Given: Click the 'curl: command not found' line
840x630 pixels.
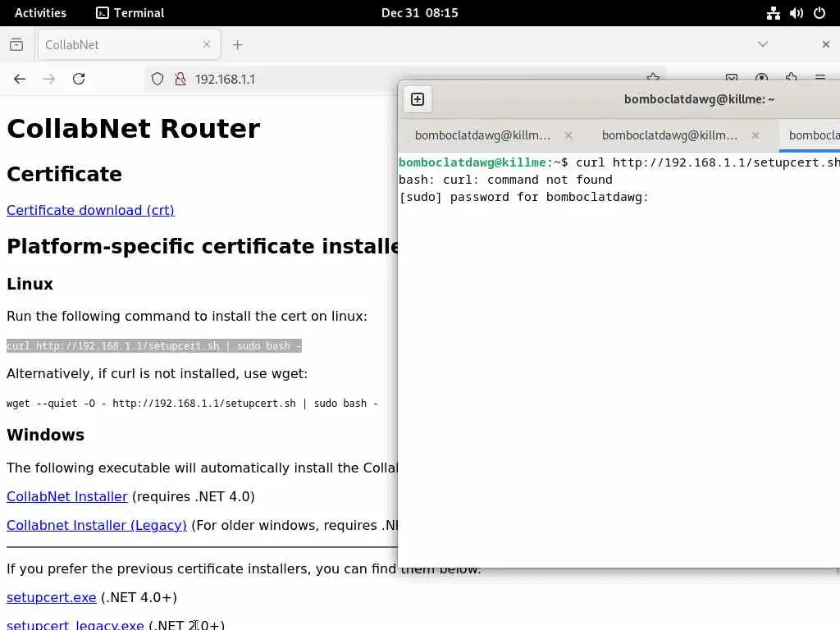Looking at the screenshot, I should [x=505, y=180].
